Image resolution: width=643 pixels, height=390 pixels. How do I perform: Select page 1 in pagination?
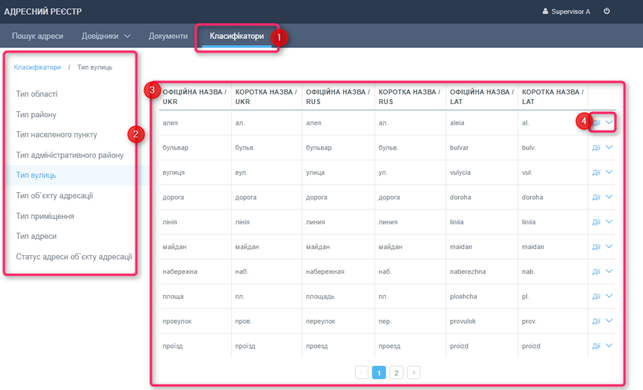click(379, 373)
